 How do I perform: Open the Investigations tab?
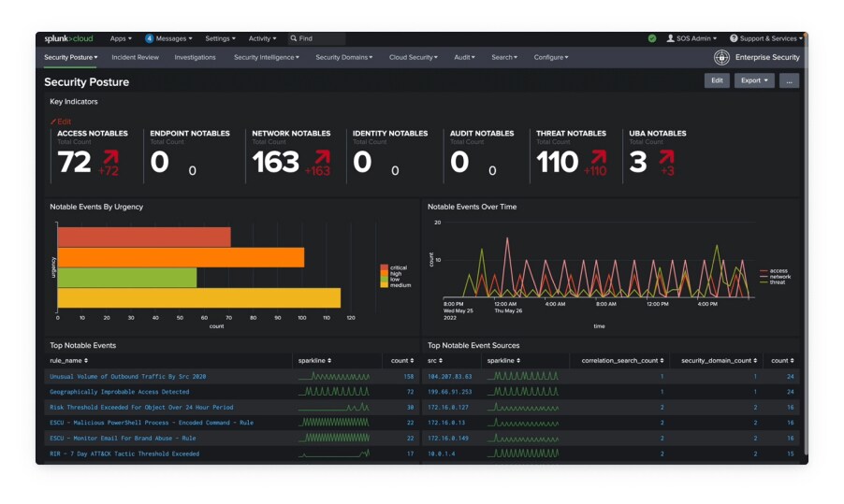coord(195,57)
